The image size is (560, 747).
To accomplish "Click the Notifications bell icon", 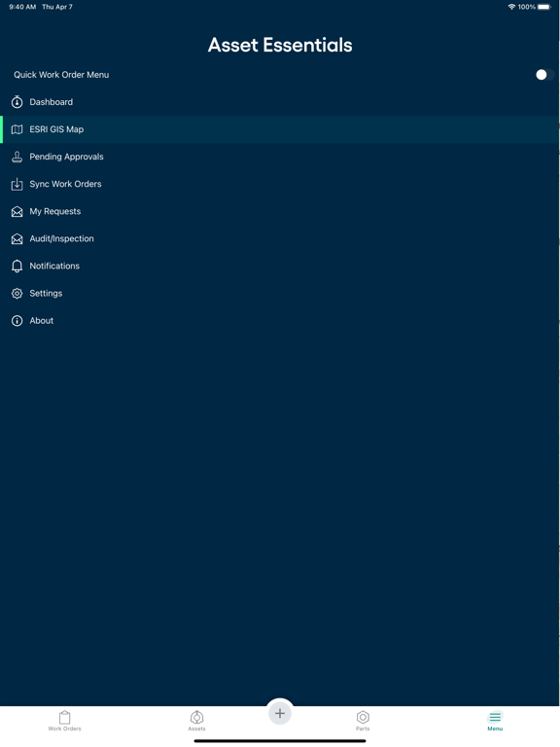I will (x=17, y=267).
